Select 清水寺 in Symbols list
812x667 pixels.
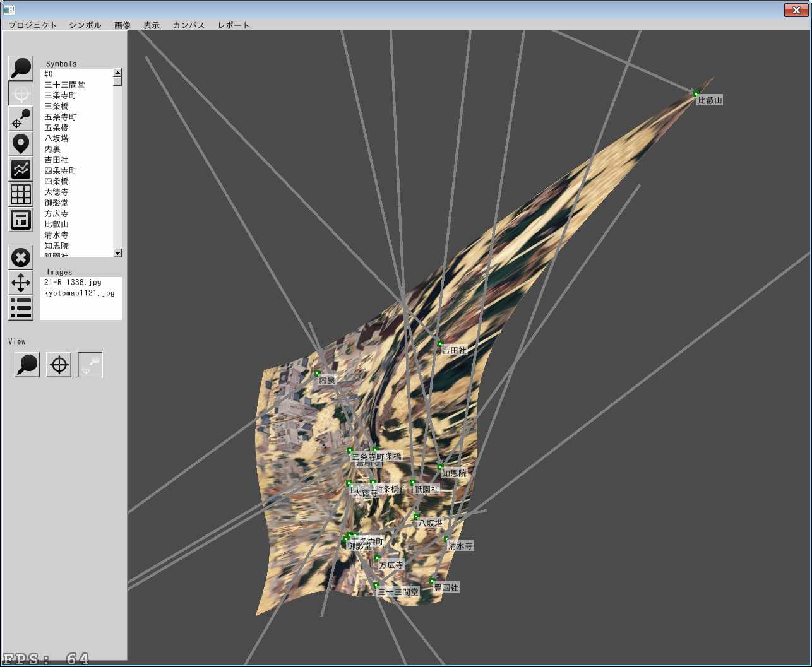click(x=76, y=235)
